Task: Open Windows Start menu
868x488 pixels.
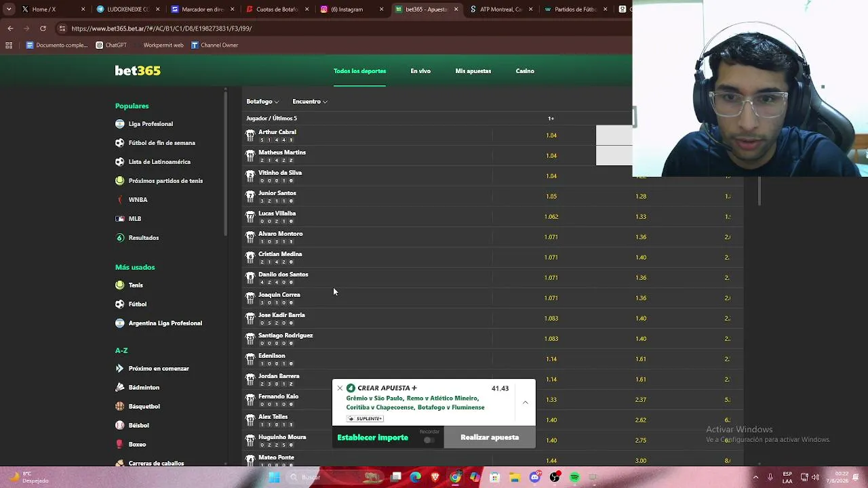Action: coord(274,477)
